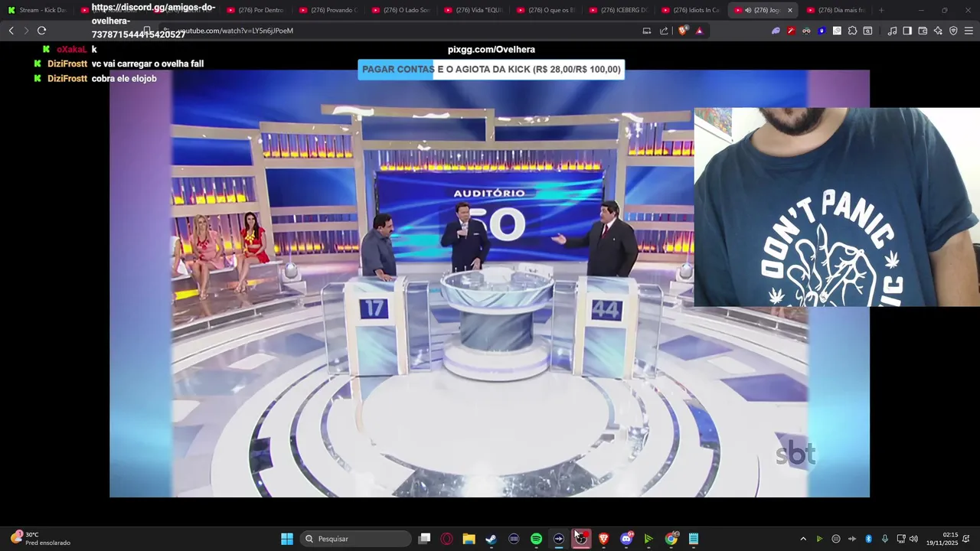Click the webcam overlay thumbnail
980x551 pixels.
837,207
